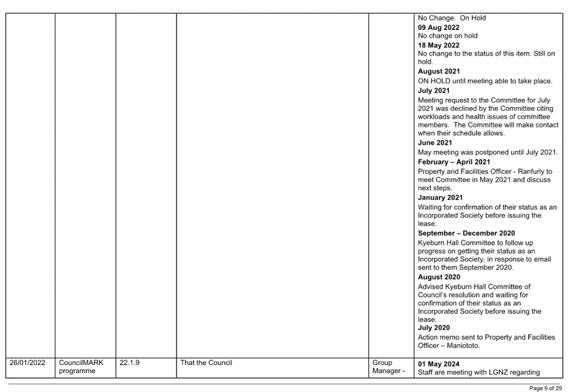Select the 'Group Manager' officer cell
Image resolution: width=568 pixels, height=392 pixels.
click(x=390, y=367)
